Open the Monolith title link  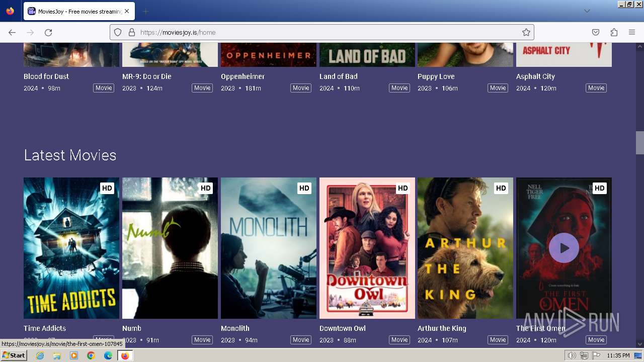point(235,328)
